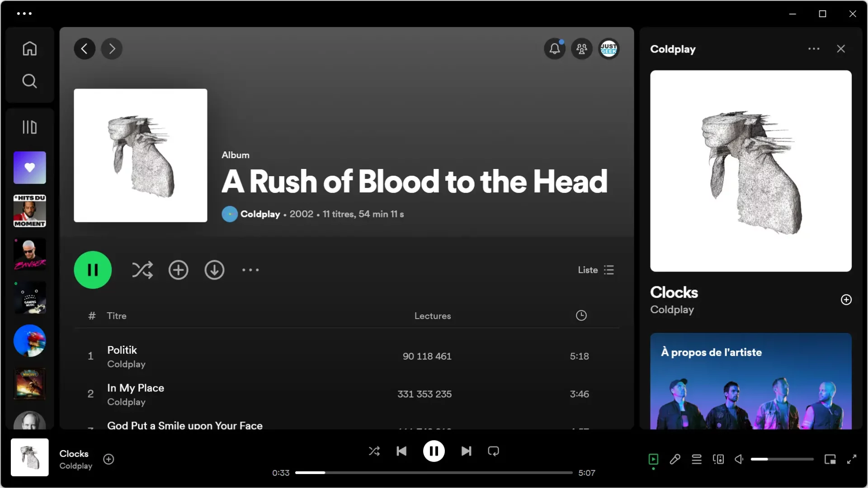
Task: Click the Politik duration 5:18
Action: [x=580, y=357]
